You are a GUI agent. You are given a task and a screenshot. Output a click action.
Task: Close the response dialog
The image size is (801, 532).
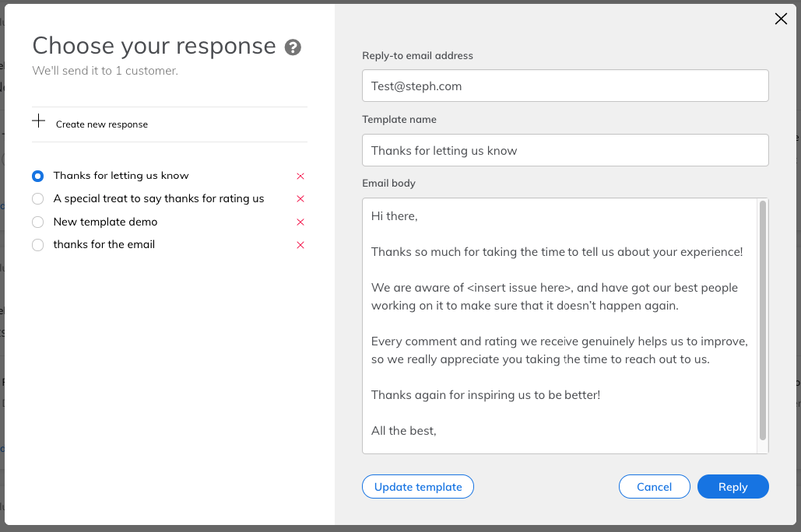click(781, 19)
